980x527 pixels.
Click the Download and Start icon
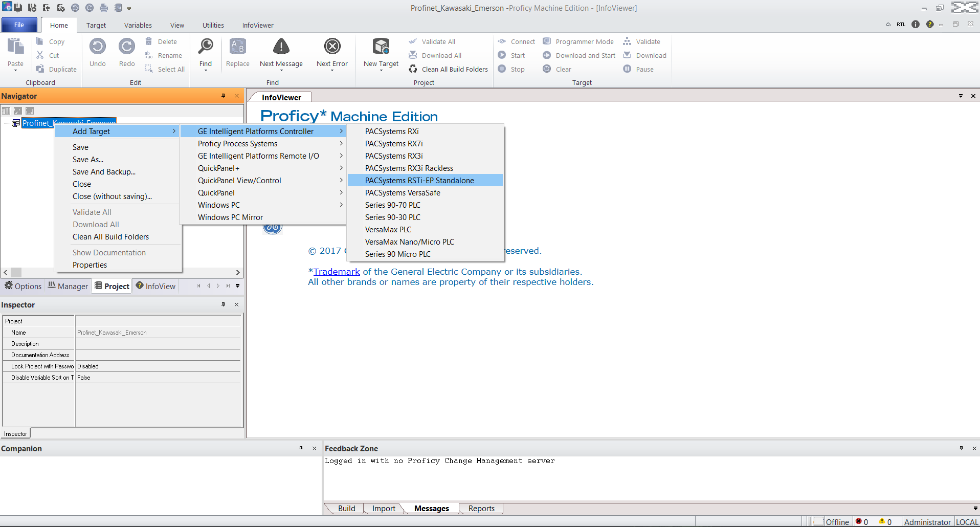pos(547,55)
